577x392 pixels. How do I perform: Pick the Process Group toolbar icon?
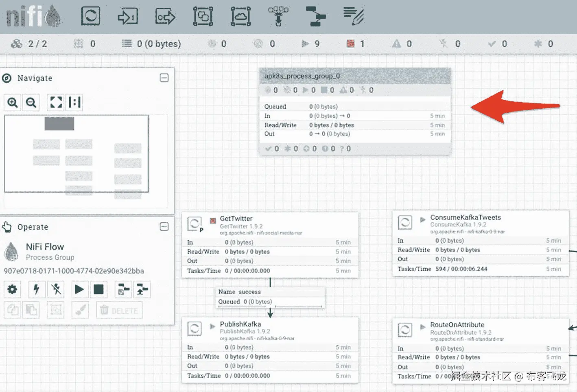click(x=203, y=16)
